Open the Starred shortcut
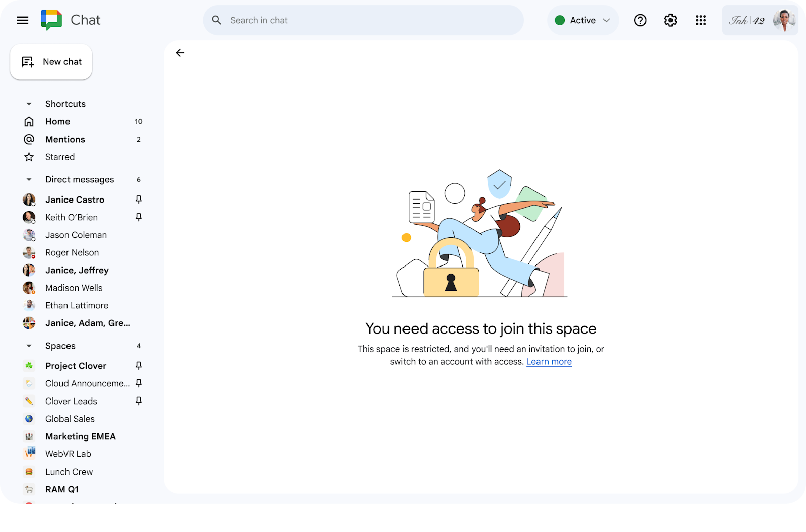806x532 pixels. 60,157
